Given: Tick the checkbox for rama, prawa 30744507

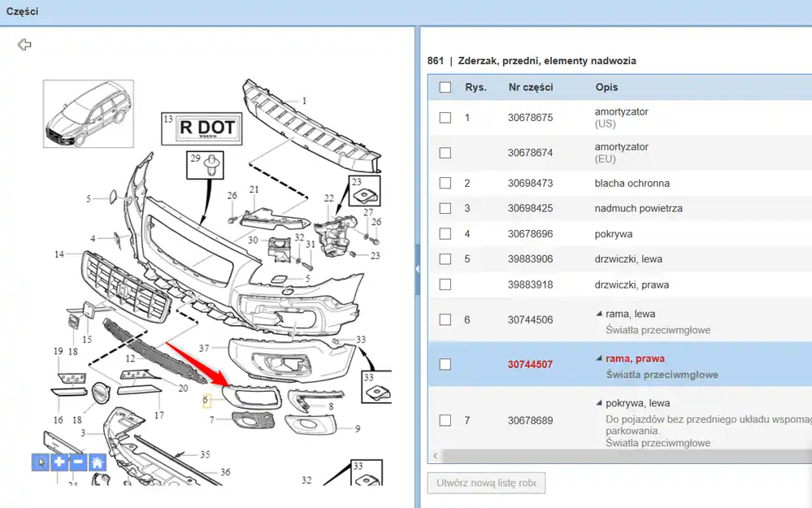Looking at the screenshot, I should click(x=445, y=364).
